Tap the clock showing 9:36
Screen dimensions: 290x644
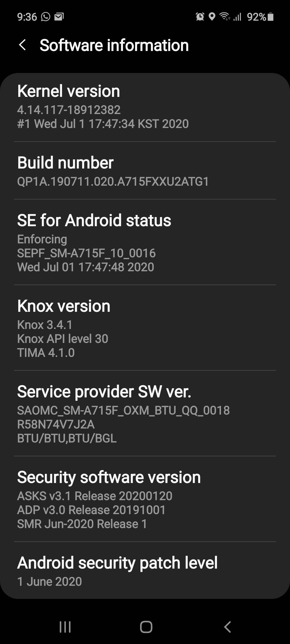pyautogui.click(x=27, y=17)
